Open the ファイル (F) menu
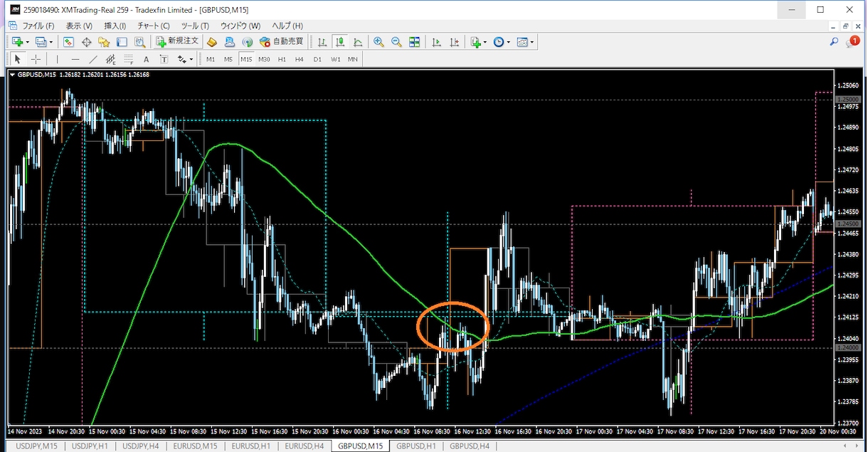The height and width of the screenshot is (452, 868). pos(38,26)
